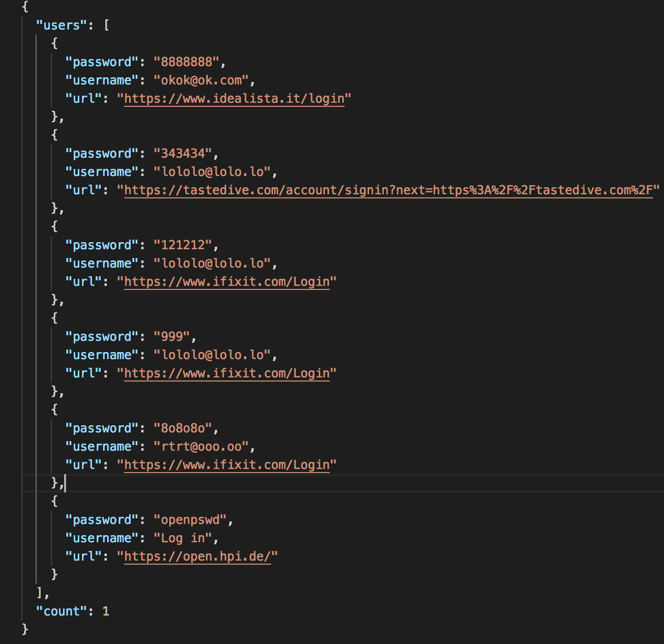Screen dimensions: 664x644
Task: Select username value "okok@ok.com"
Action: tap(201, 80)
